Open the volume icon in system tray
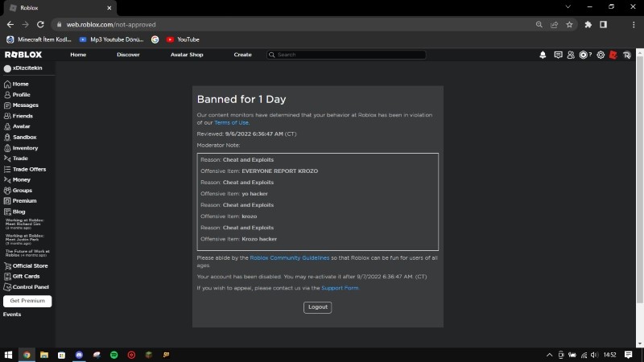 tap(594, 355)
